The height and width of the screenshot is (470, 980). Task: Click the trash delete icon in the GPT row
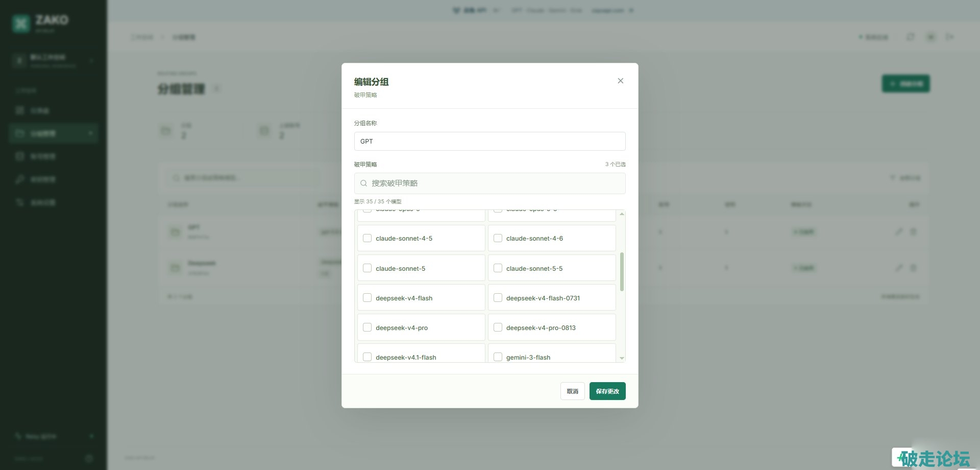pos(914,232)
